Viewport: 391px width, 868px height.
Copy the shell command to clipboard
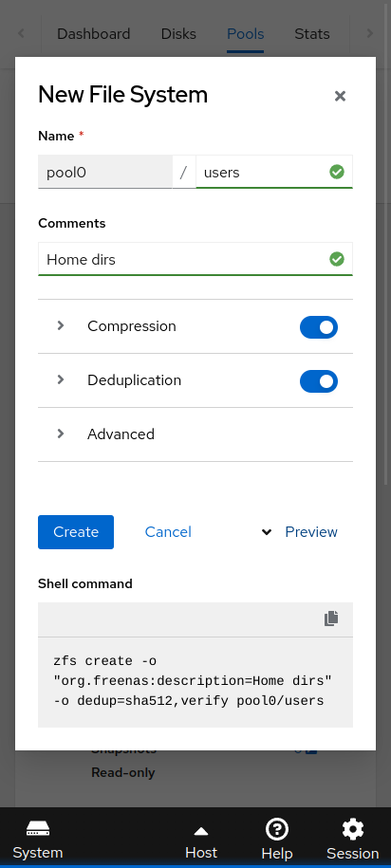pos(331,619)
